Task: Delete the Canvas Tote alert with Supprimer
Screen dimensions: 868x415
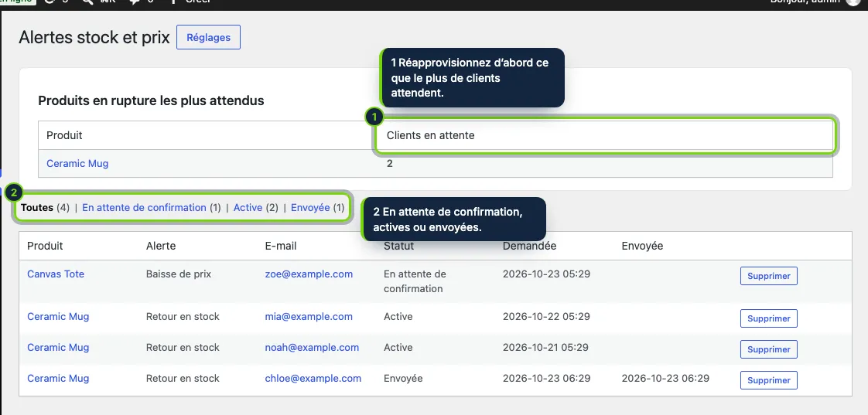Action: click(769, 276)
